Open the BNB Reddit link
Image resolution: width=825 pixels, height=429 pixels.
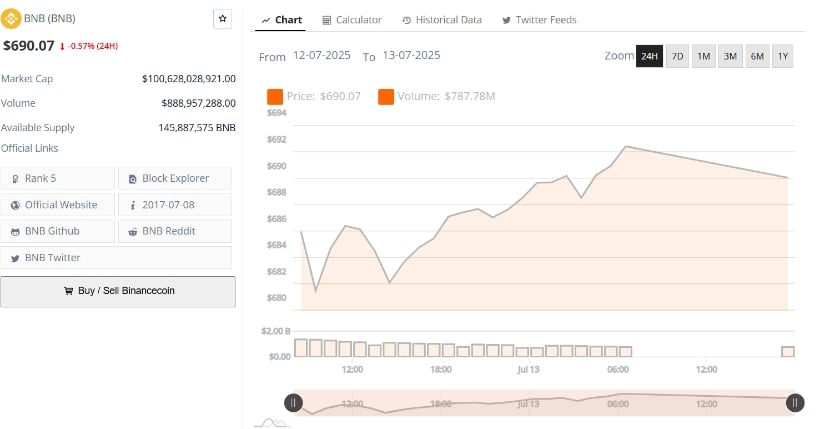tap(175, 231)
